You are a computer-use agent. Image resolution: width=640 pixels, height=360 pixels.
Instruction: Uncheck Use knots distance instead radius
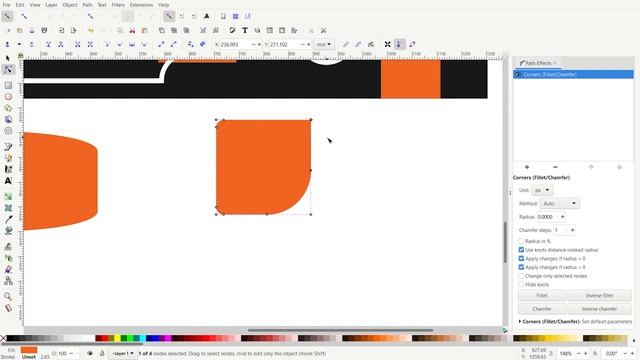[521, 250]
